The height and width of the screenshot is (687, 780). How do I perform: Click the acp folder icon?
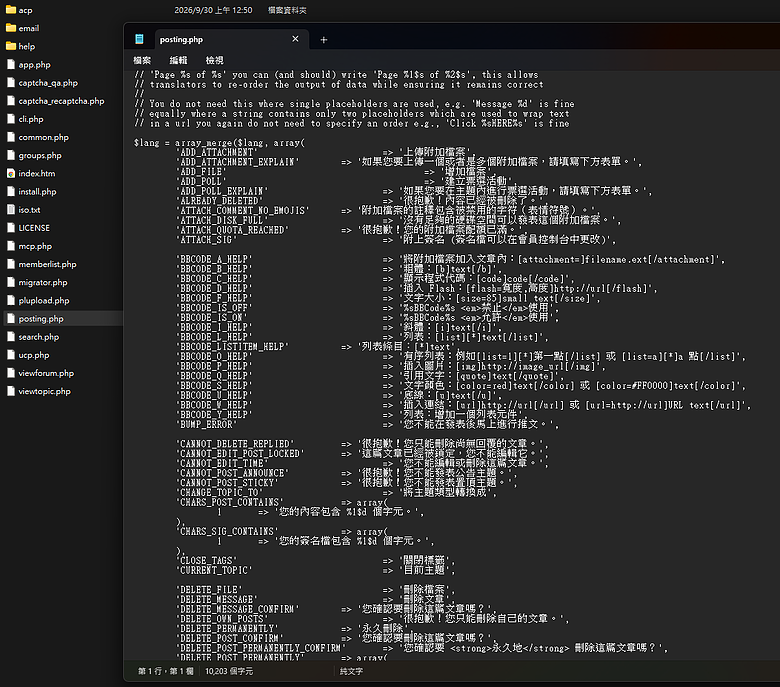click(x=11, y=10)
